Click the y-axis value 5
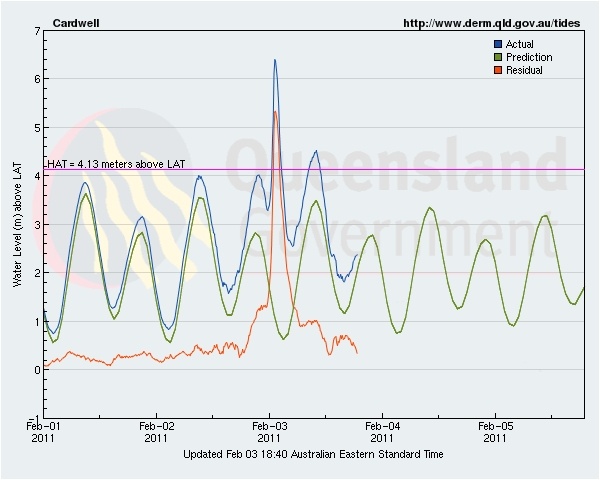This screenshot has height=480, width=600. tap(37, 127)
